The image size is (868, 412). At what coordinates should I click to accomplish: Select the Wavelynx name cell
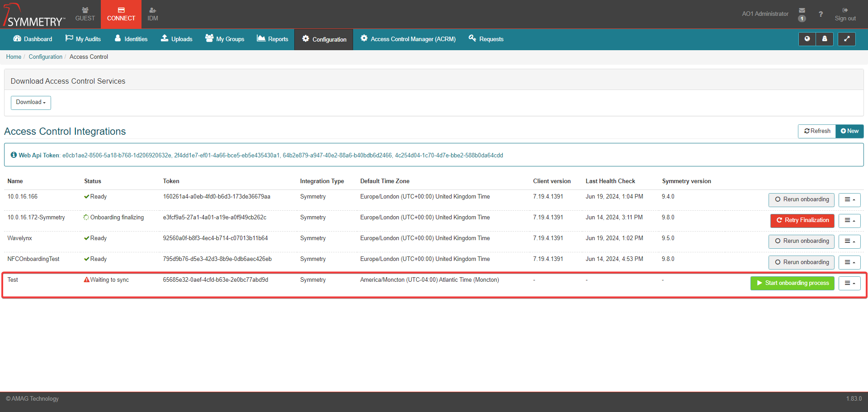pyautogui.click(x=19, y=238)
